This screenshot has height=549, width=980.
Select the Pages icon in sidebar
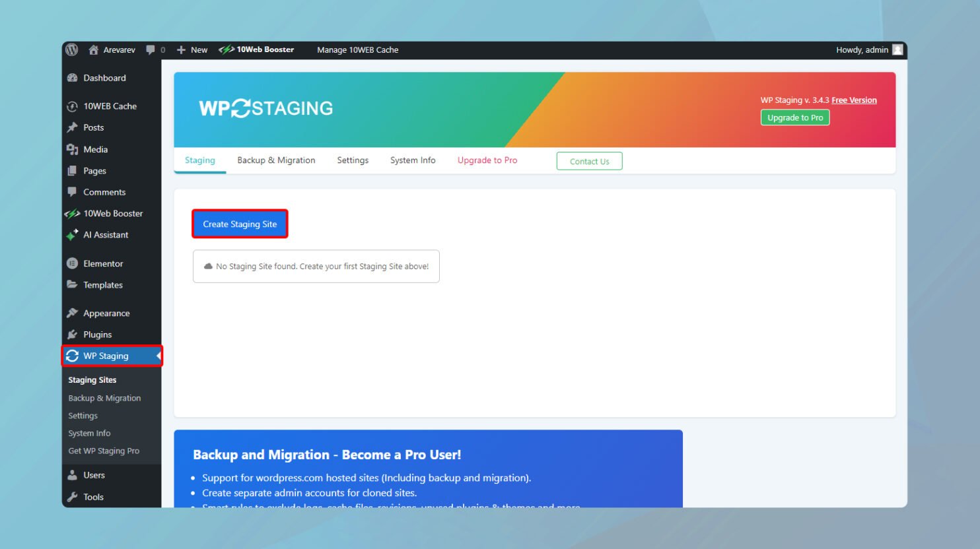click(73, 171)
